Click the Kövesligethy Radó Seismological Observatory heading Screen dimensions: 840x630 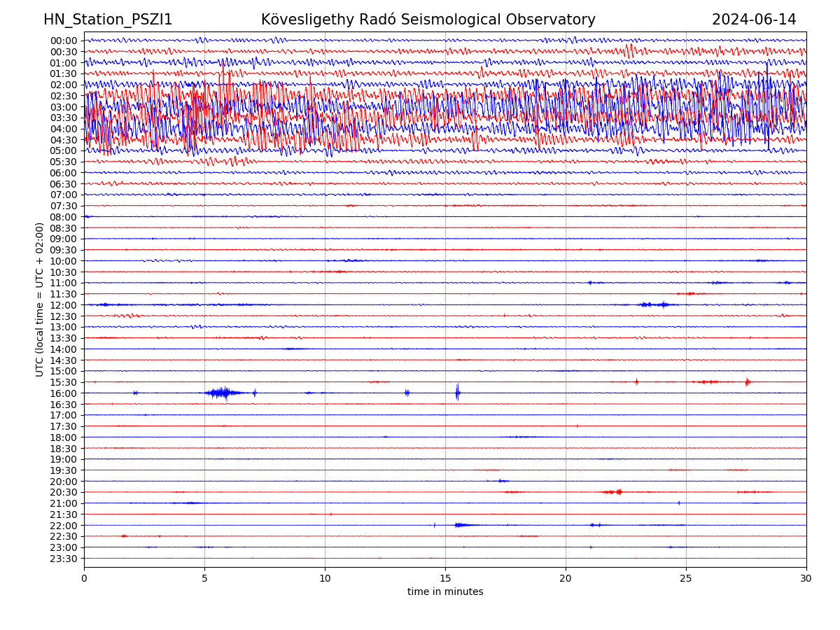tap(428, 20)
